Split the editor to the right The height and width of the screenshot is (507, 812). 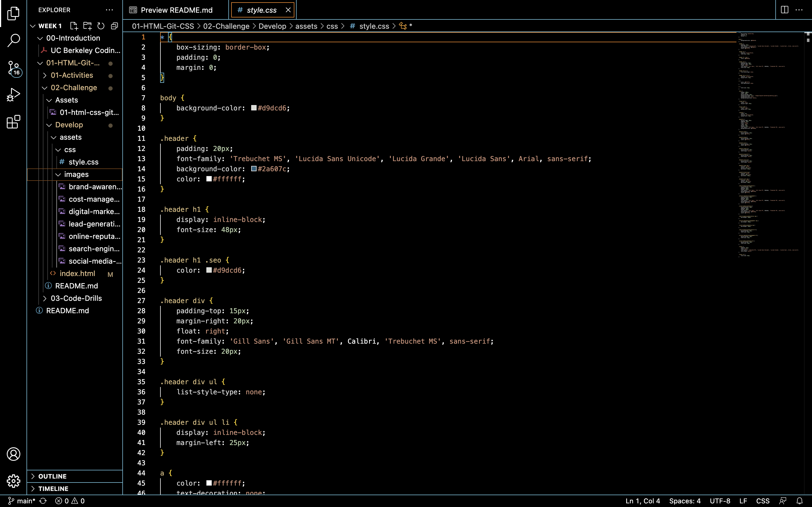(x=784, y=10)
